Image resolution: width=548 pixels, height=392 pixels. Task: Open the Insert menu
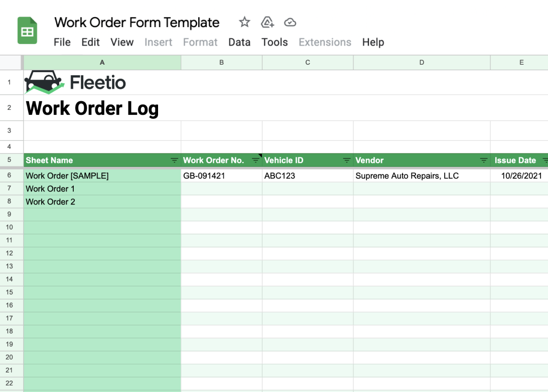158,42
